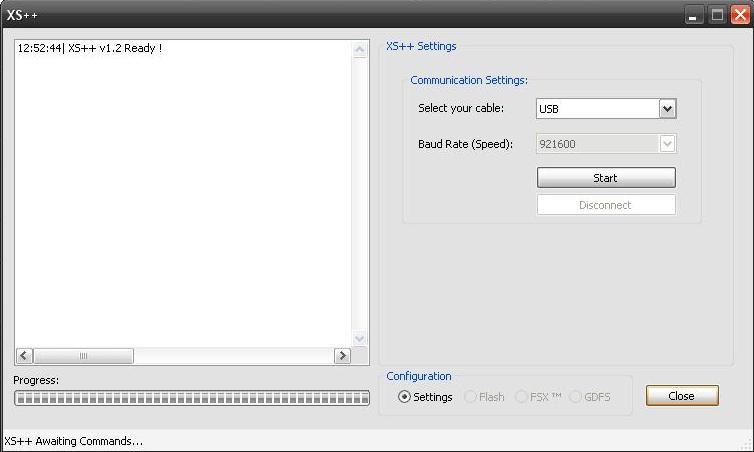This screenshot has height=452, width=754.
Task: Click the Close button at bottom right
Action: click(x=681, y=396)
